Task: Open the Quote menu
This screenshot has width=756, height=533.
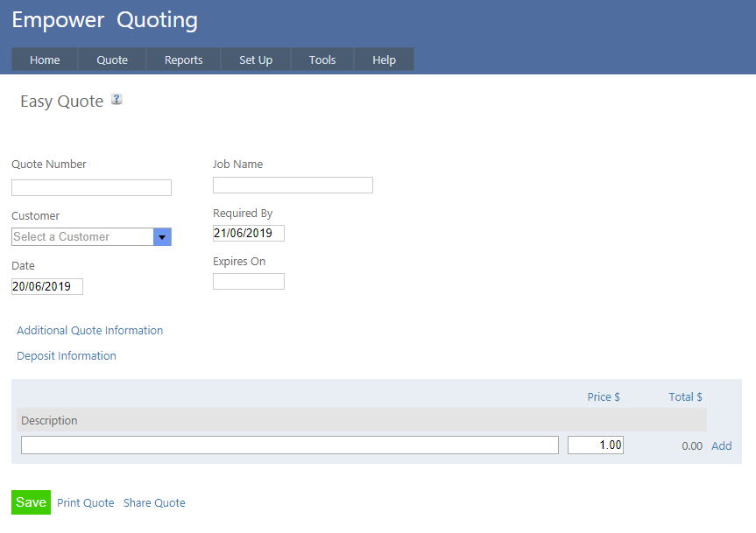Action: point(112,60)
